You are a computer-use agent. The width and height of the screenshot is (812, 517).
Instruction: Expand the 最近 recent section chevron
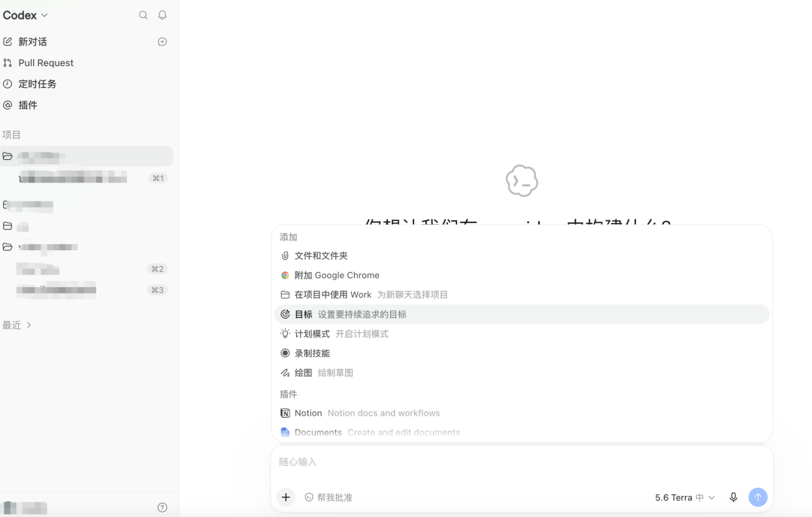tap(29, 325)
